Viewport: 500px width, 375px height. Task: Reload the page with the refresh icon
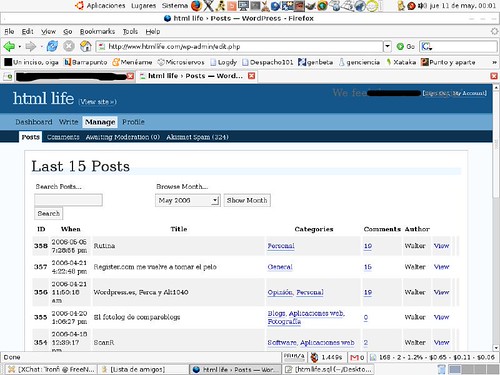tap(52, 46)
